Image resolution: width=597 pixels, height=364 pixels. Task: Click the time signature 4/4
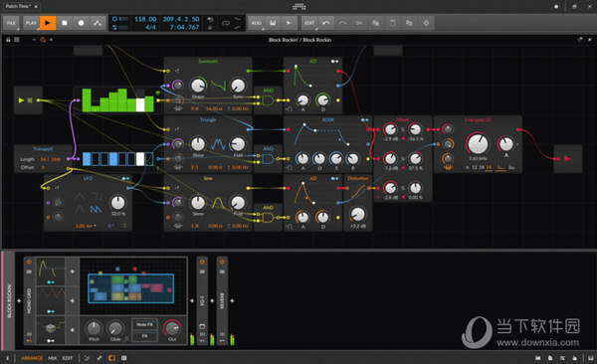coord(150,27)
